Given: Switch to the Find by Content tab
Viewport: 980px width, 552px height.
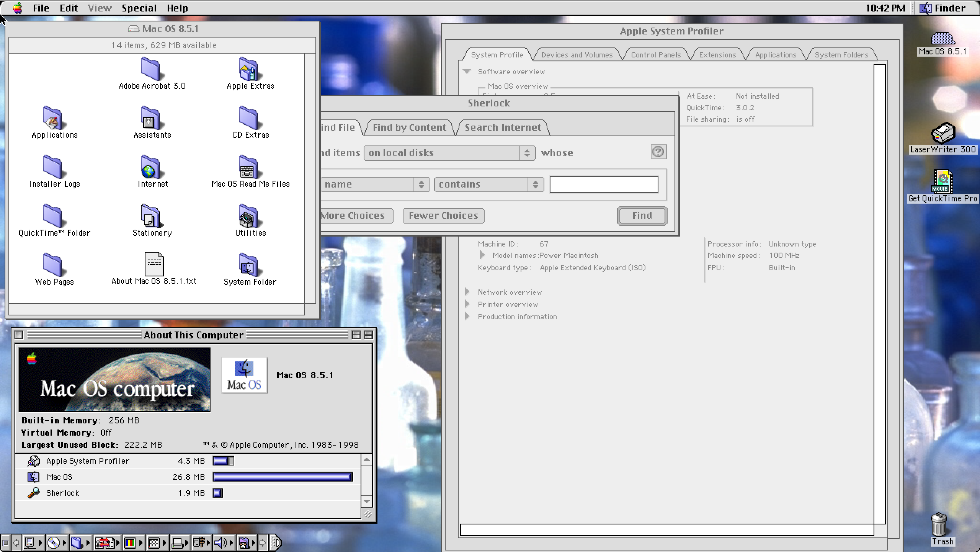Looking at the screenshot, I should click(x=409, y=127).
